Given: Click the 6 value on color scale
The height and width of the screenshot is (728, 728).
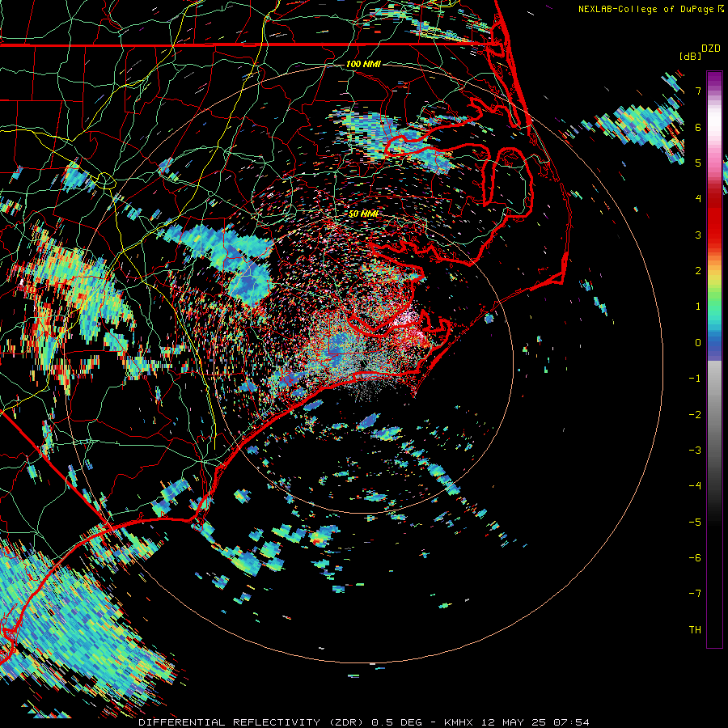Looking at the screenshot, I should 698,127.
